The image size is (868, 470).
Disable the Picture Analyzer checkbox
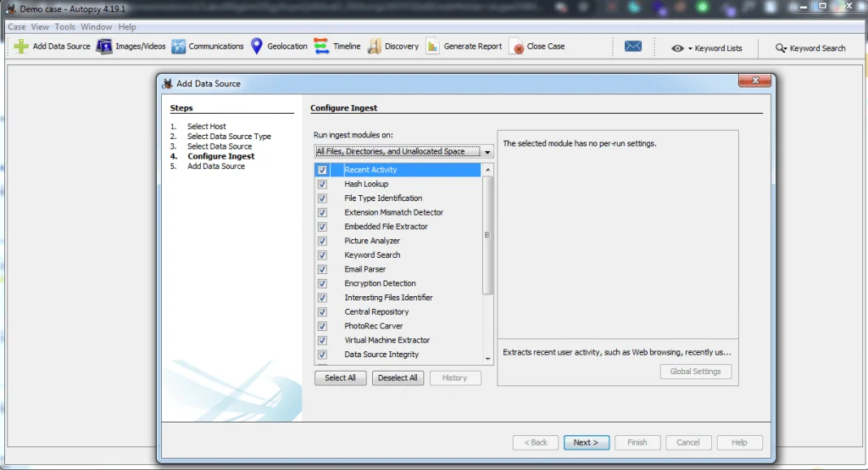click(322, 241)
